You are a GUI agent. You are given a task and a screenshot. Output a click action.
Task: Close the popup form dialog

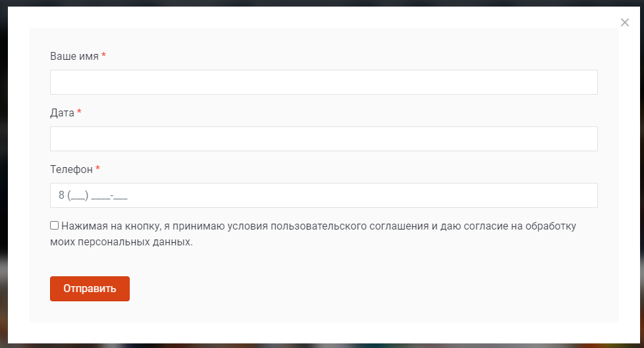pyautogui.click(x=625, y=22)
